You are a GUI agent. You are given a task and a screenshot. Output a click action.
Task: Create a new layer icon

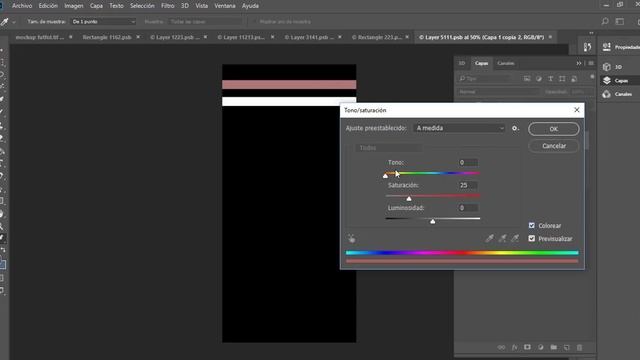point(567,347)
